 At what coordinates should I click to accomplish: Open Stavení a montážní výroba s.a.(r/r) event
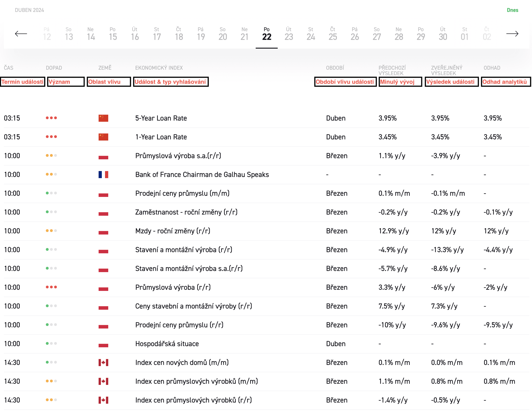pyautogui.click(x=189, y=268)
